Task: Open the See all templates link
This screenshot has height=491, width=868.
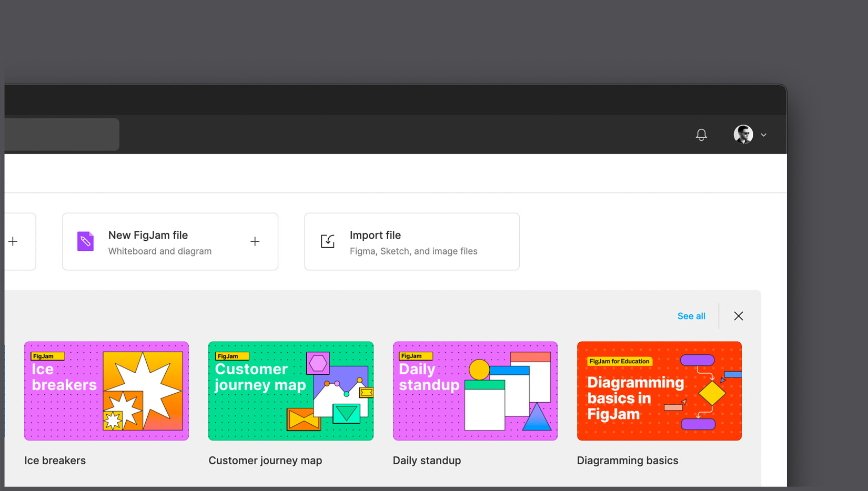Action: pyautogui.click(x=691, y=316)
